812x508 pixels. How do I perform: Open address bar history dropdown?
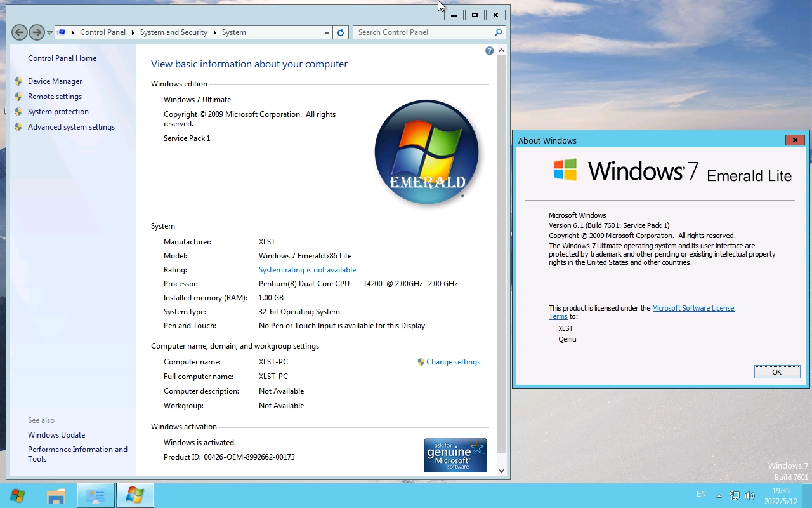327,32
